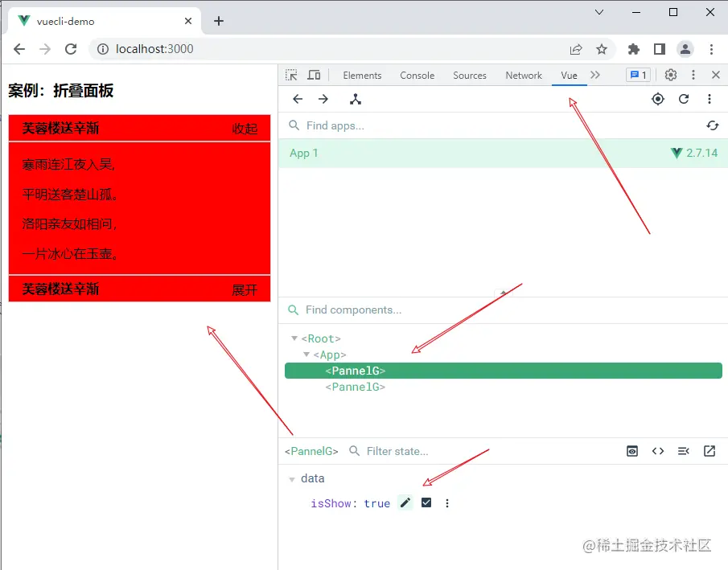Open the isShow field options menu
728x570 pixels.
(447, 503)
